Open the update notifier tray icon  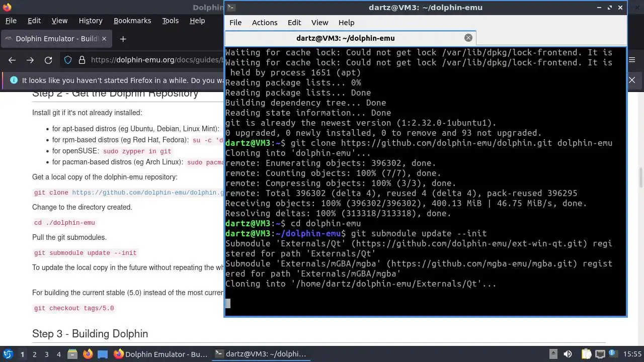(x=613, y=354)
